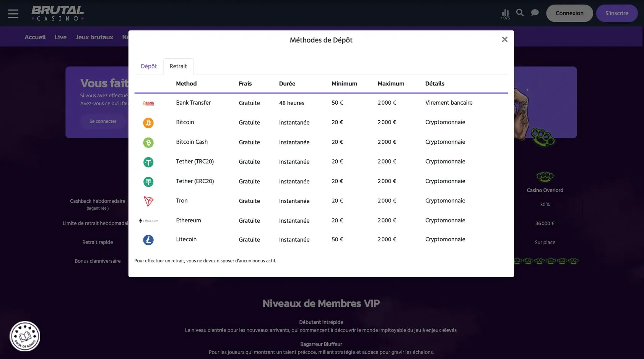Viewport: 644px width, 359px height.
Task: Click the Bonus d'anniversaire label
Action: pyautogui.click(x=98, y=261)
